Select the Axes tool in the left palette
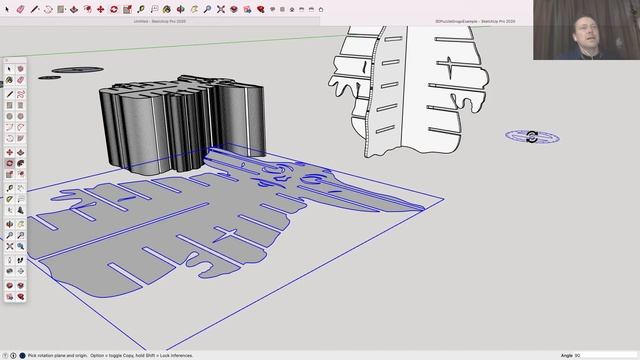Screen dimensions: 640x360 pos(10,210)
